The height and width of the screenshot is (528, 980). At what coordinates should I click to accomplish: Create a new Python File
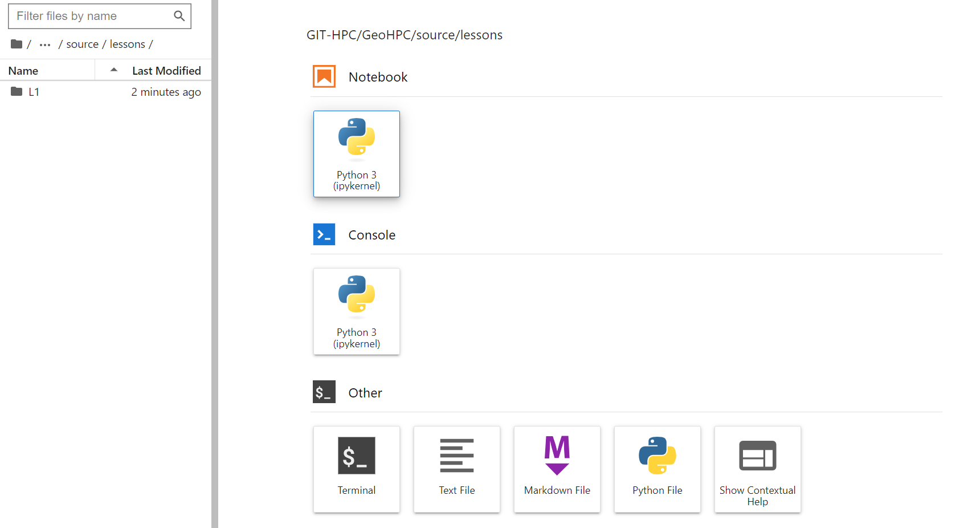[x=658, y=469]
